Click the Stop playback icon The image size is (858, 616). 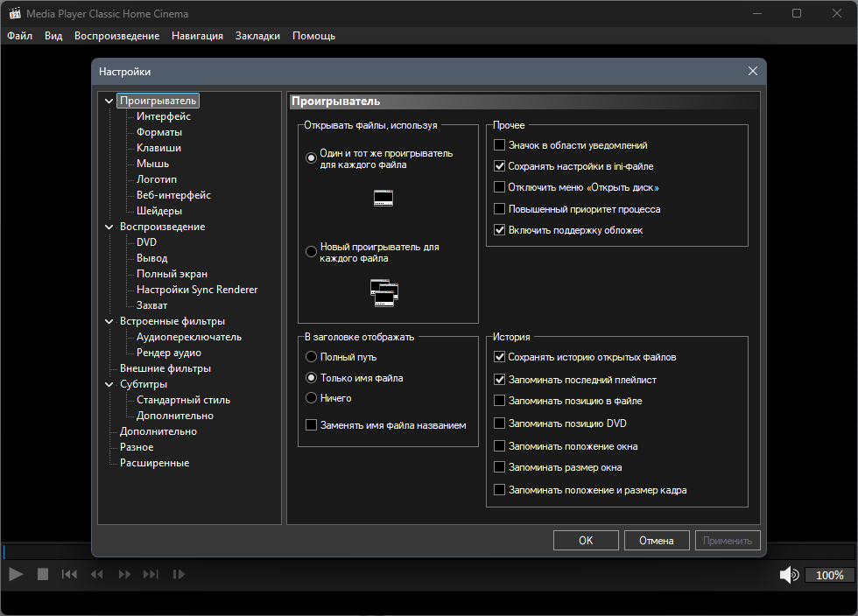point(43,574)
